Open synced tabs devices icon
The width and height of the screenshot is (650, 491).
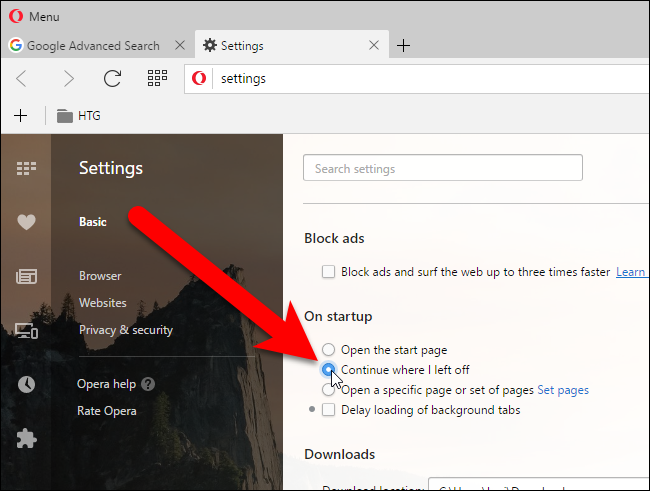pos(26,331)
